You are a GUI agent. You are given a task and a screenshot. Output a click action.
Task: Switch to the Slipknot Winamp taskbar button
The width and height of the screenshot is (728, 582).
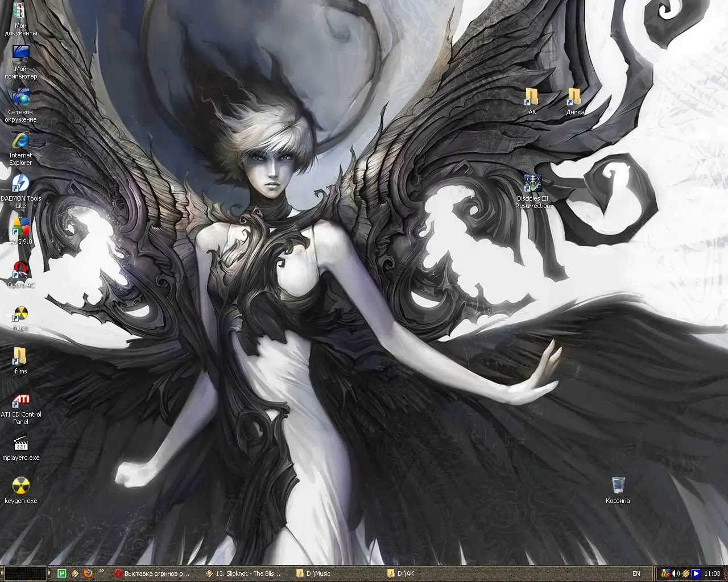pyautogui.click(x=243, y=573)
